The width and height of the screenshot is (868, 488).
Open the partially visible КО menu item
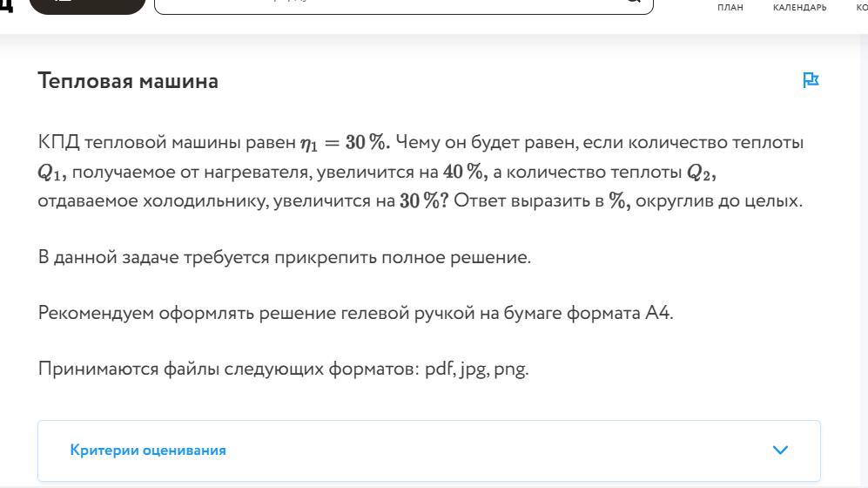coord(862,7)
